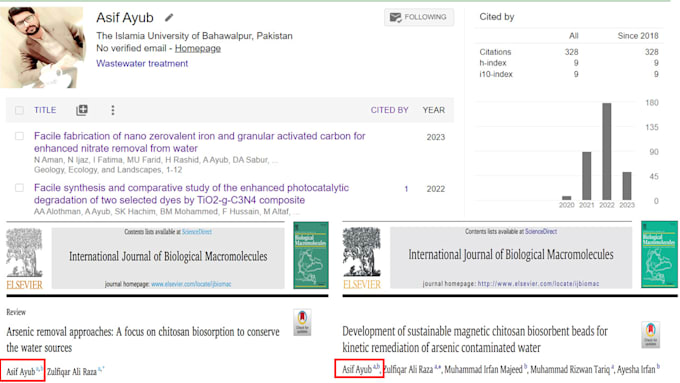Open the TiO2-g-C3N4 composite article title

coord(191,194)
